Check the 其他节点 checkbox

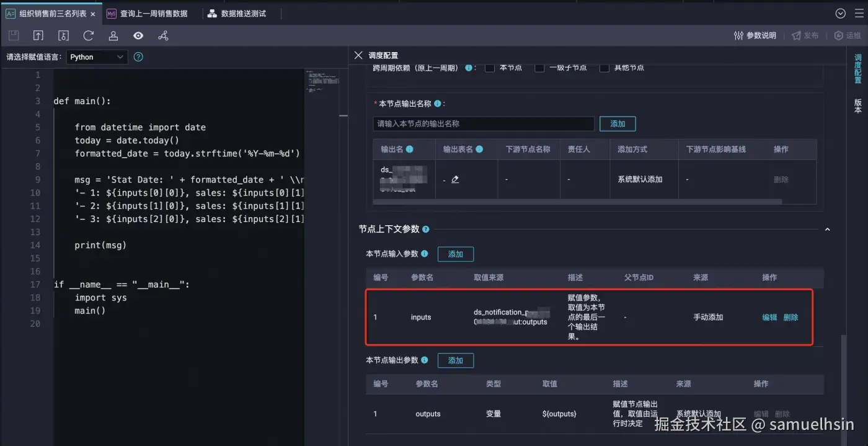click(604, 68)
